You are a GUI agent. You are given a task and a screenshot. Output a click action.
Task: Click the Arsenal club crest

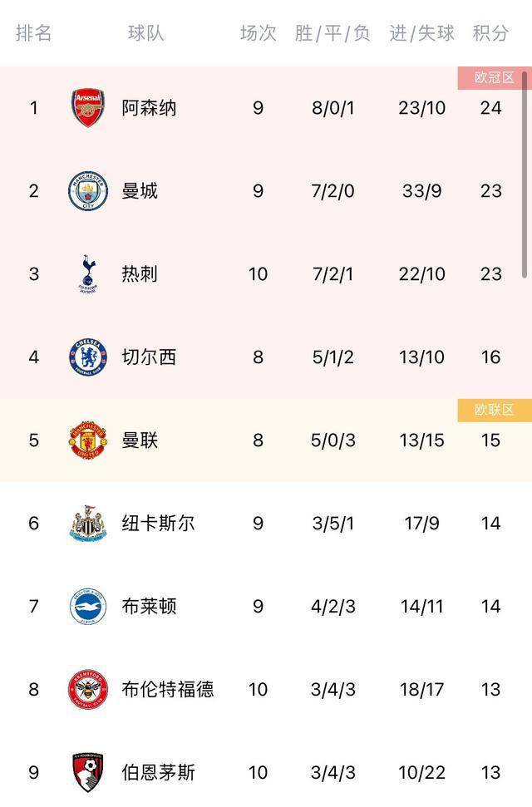pyautogui.click(x=88, y=108)
